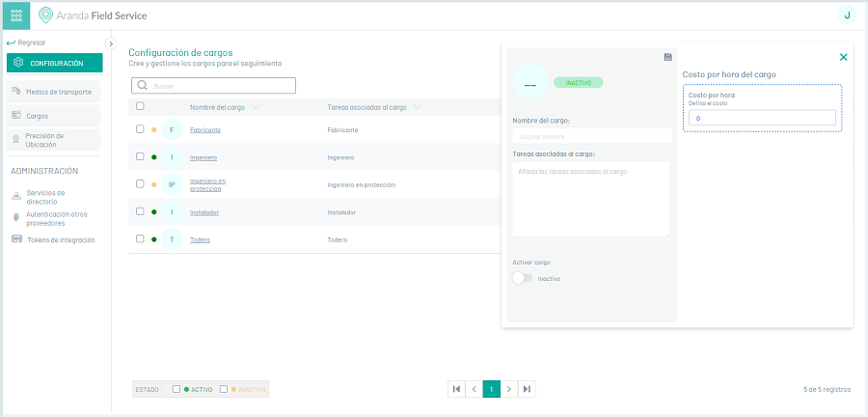
Task: Click the Autenticación otros proveedores icon
Action: 16,219
